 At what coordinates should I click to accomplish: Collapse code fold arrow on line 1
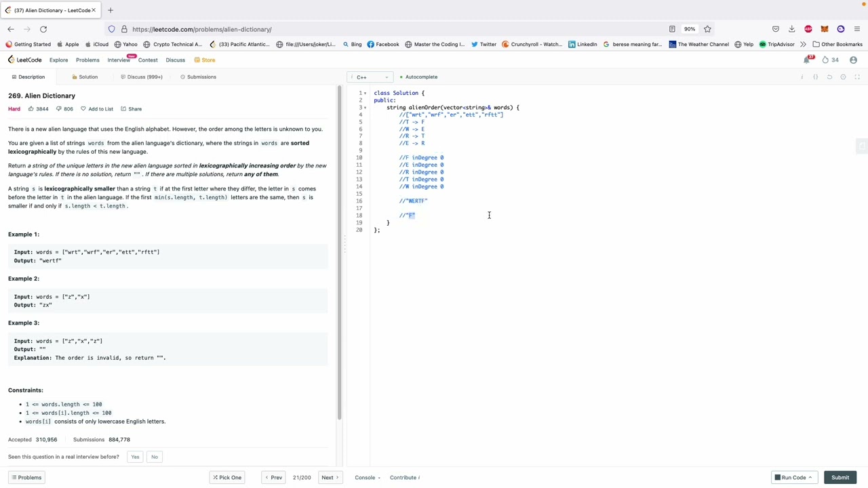pos(365,93)
